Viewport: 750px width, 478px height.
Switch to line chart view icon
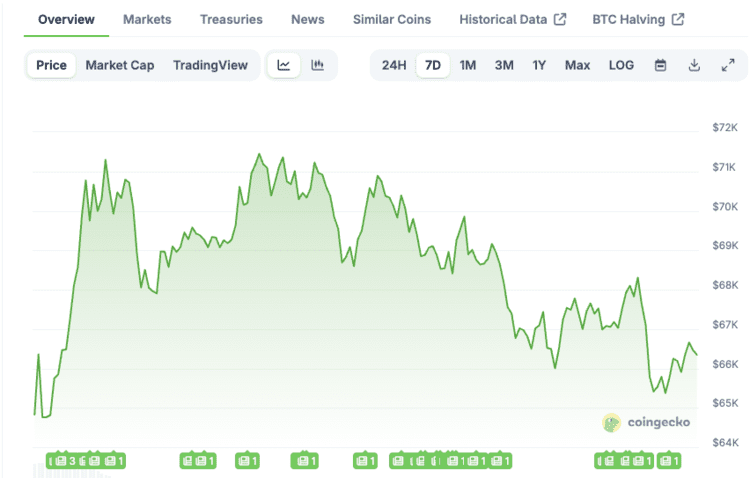[284, 65]
